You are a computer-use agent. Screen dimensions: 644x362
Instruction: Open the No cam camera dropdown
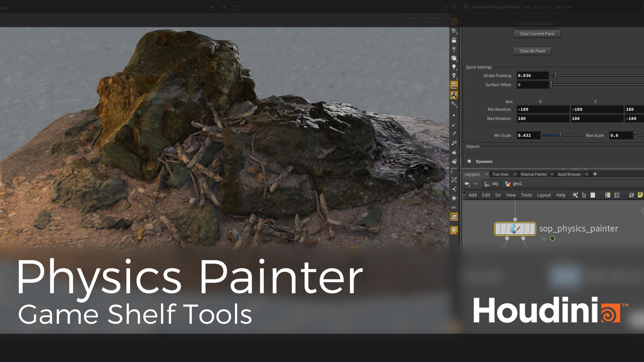tap(436, 18)
